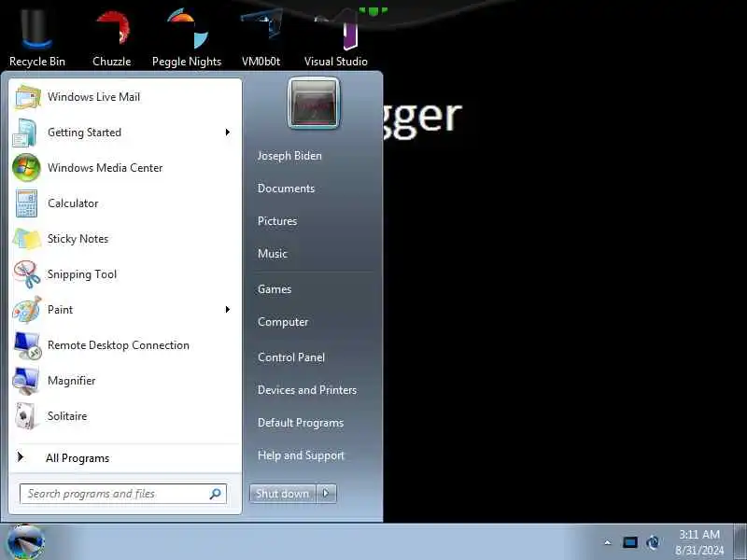Show hidden tray icons arrow
The width and height of the screenshot is (747, 560).
tap(608, 542)
